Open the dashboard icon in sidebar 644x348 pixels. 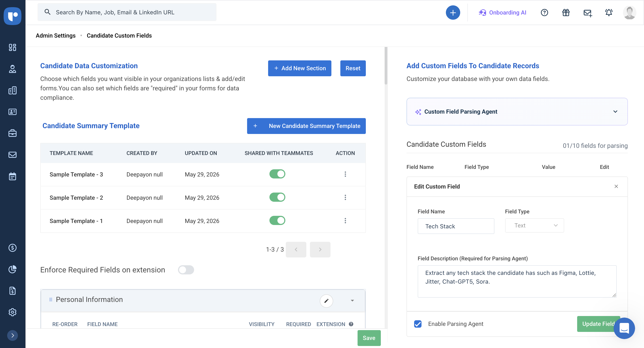click(13, 47)
